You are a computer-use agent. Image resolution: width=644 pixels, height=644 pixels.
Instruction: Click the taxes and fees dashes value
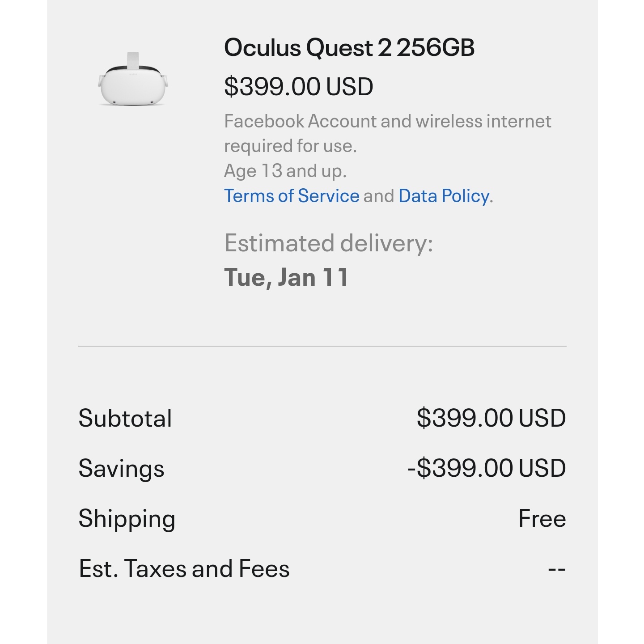[557, 569]
